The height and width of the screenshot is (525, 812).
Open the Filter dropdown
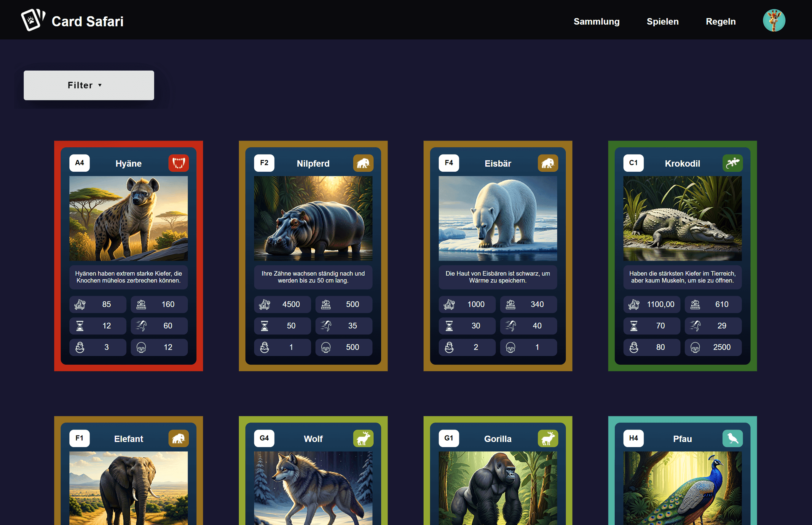[x=89, y=85]
